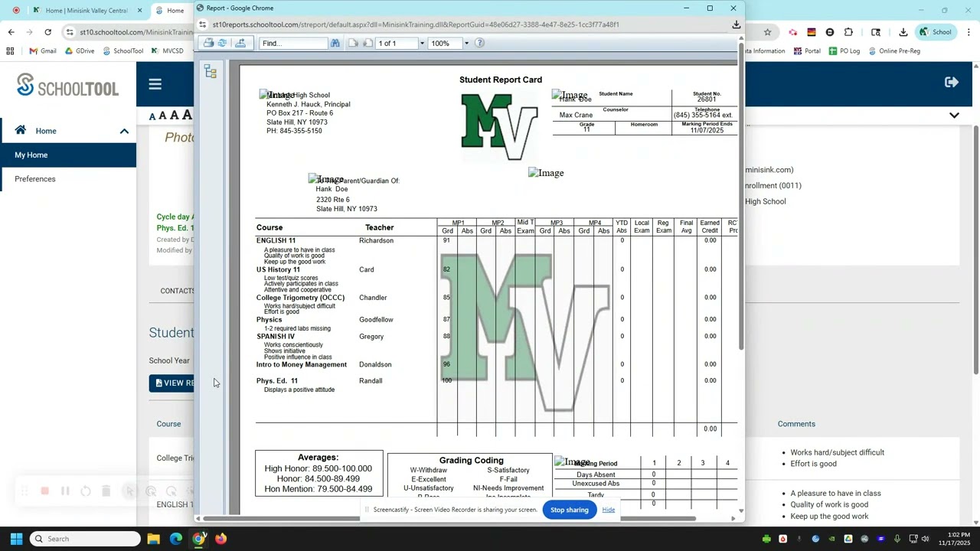Click the binoculars search icon in report toolbar
This screenshot has width=980, height=551.
tap(335, 43)
